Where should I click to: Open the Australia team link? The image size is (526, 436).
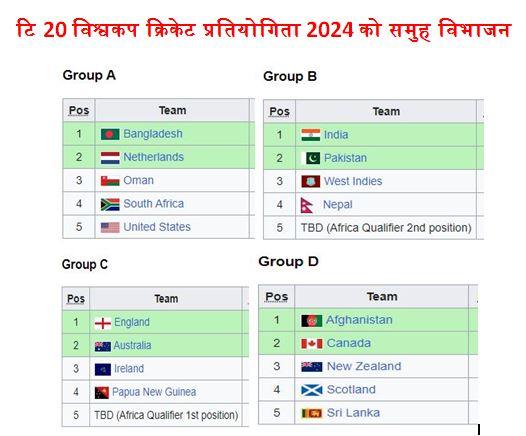tap(132, 345)
